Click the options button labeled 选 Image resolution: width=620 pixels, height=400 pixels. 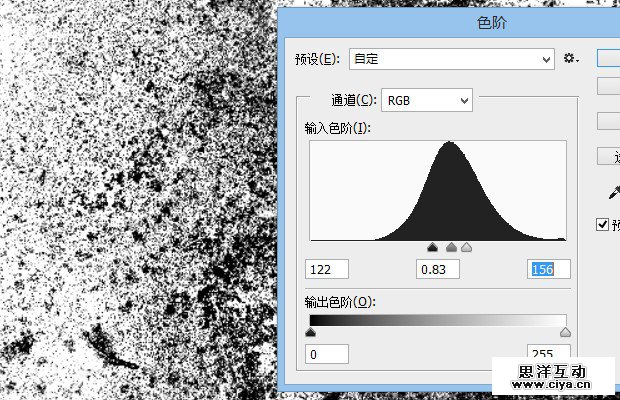click(609, 156)
